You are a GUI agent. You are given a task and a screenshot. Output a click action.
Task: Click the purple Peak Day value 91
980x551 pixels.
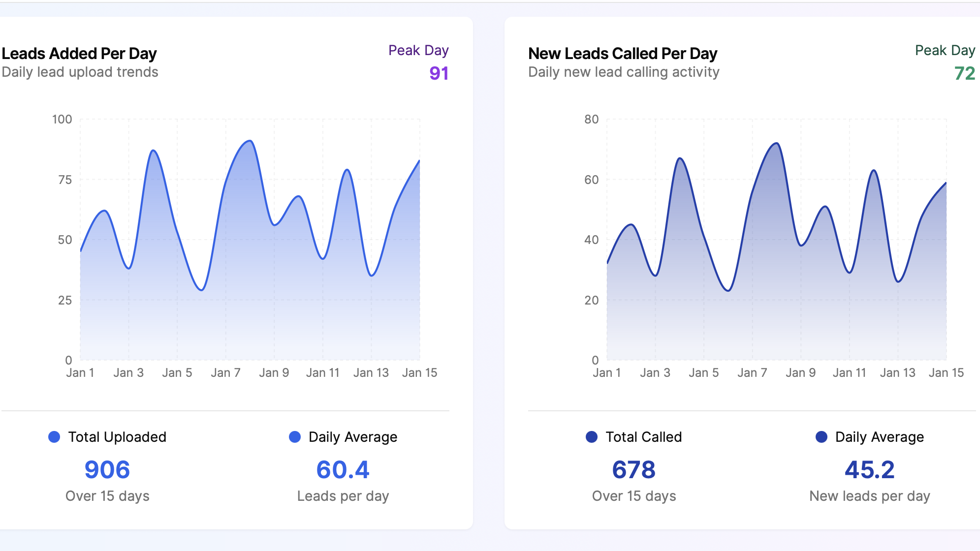[x=439, y=73]
